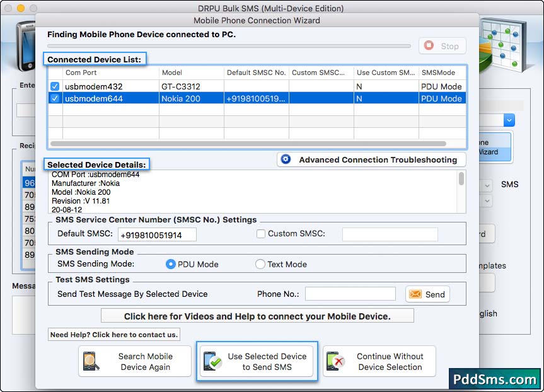Click the Default SMSC input field
Image resolution: width=544 pixels, height=392 pixels.
[157, 235]
